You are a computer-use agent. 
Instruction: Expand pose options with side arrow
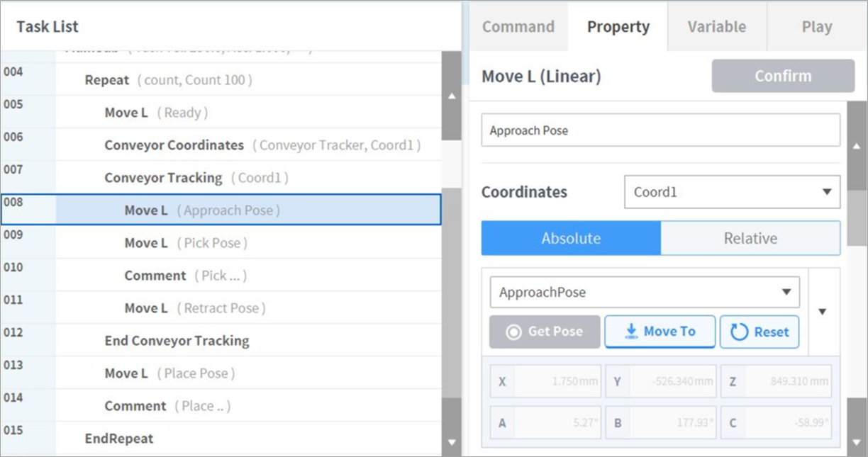(x=823, y=311)
